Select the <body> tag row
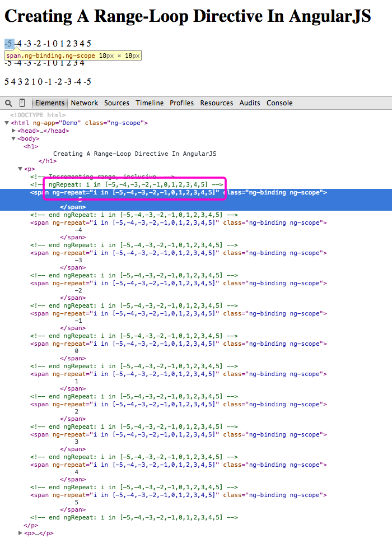 [29, 138]
